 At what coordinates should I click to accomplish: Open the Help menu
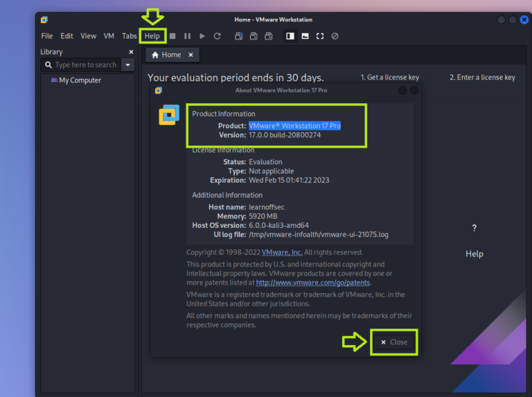pos(152,36)
